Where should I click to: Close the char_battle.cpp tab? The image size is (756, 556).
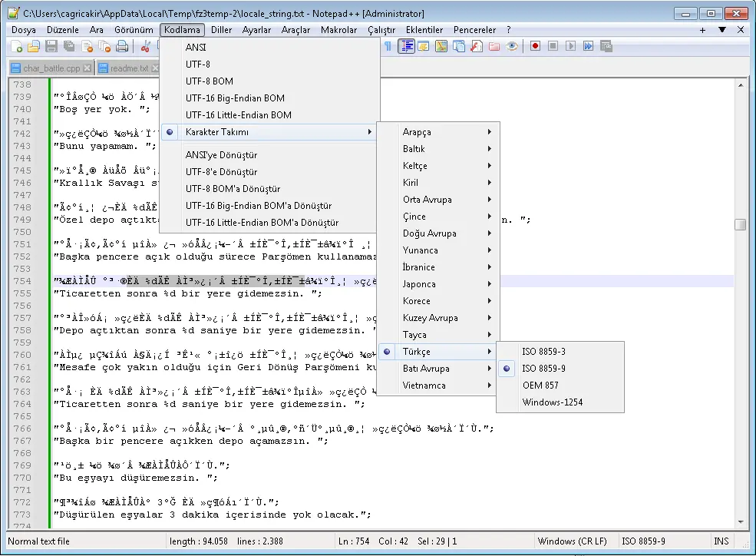pos(87,68)
